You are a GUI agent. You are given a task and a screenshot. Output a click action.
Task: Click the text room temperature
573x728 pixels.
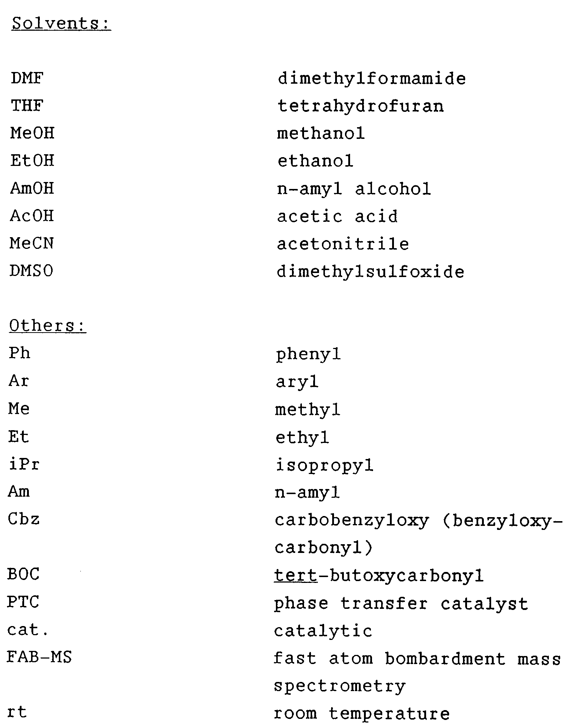362,713
